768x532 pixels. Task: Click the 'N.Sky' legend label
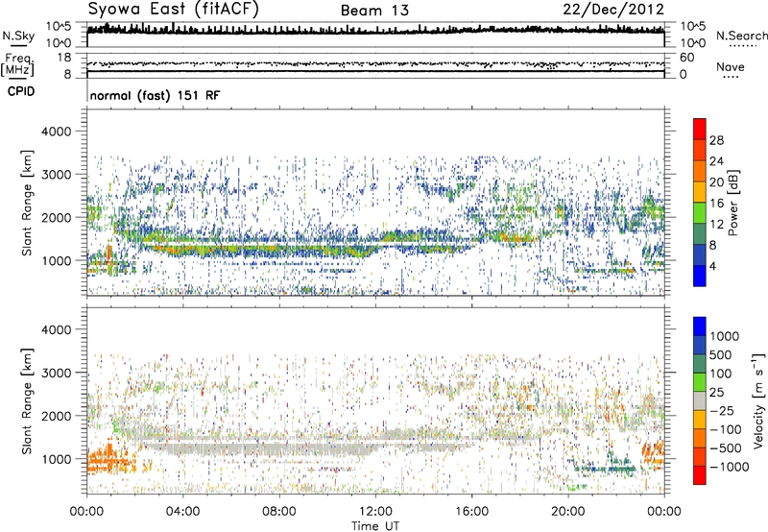18,36
